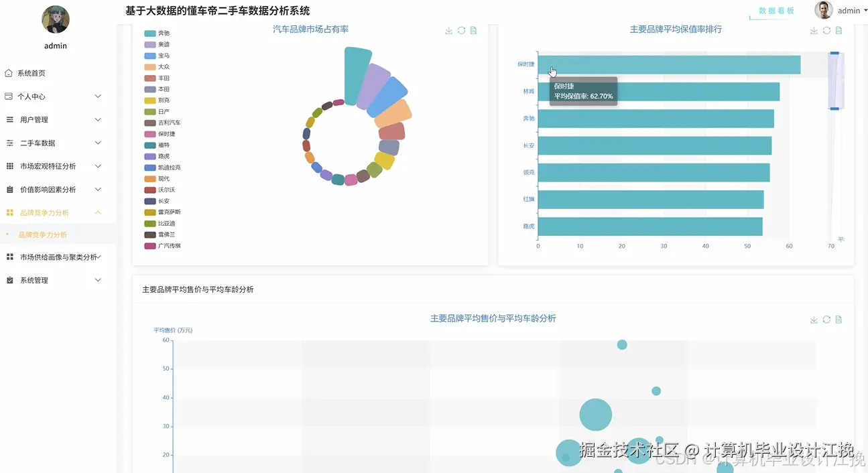Expand the 二手车数据 menu chevron
This screenshot has width=868, height=473.
pyautogui.click(x=98, y=143)
